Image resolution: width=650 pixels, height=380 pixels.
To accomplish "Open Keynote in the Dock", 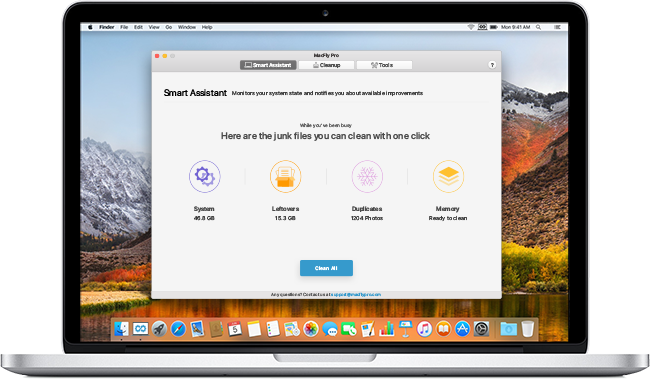I will point(405,329).
